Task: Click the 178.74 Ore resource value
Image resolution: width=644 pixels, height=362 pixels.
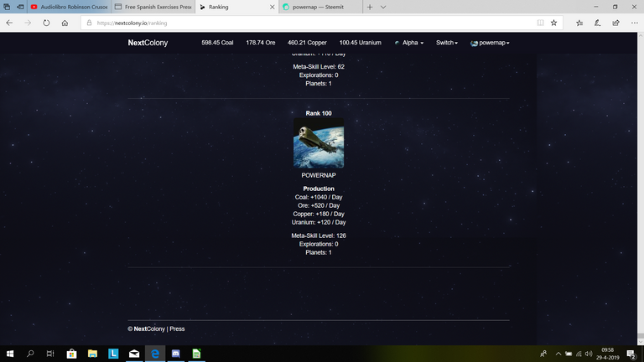Action: 261,43
